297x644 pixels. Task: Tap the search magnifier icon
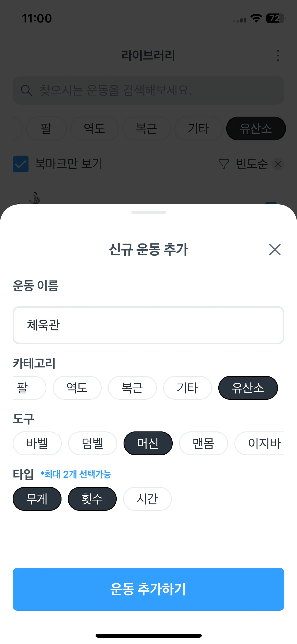click(x=26, y=90)
